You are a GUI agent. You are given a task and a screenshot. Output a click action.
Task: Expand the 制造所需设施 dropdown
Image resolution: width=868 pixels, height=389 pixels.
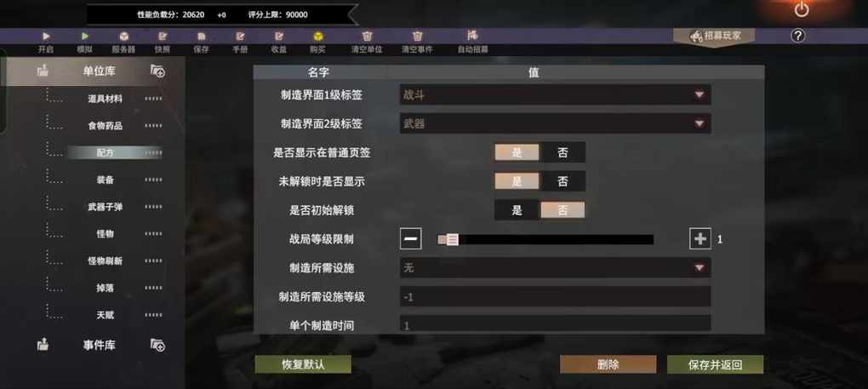click(x=555, y=268)
